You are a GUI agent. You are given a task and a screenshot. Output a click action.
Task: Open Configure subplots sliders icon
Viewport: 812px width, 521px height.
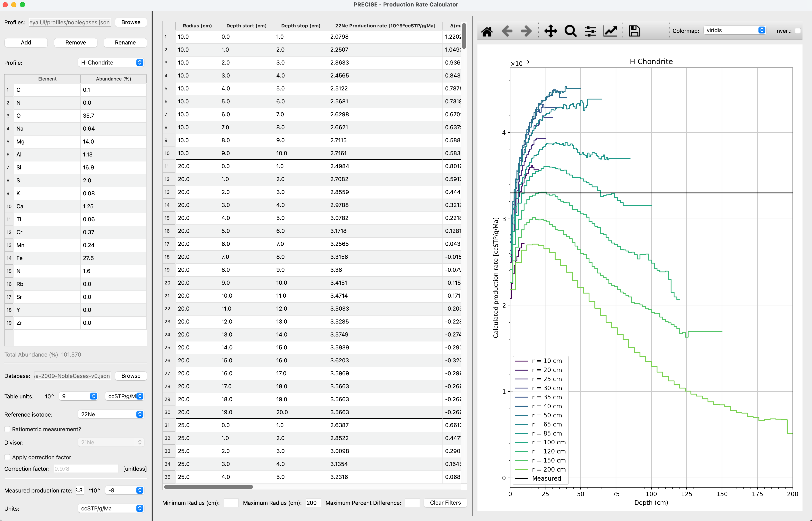pos(590,31)
